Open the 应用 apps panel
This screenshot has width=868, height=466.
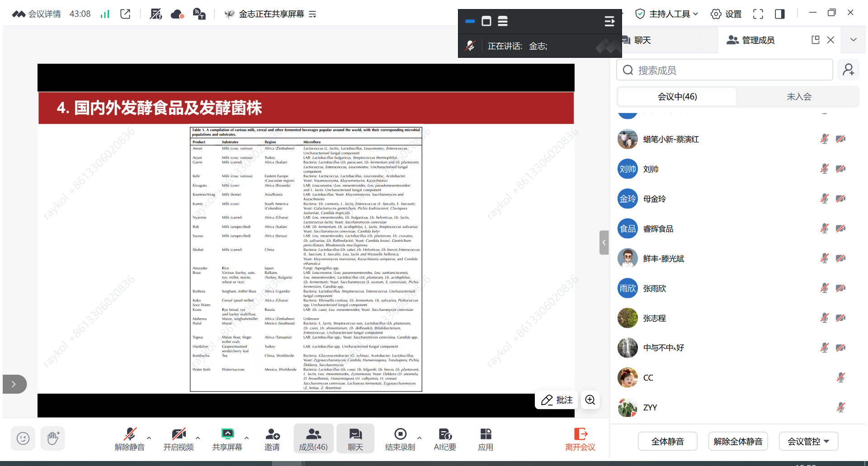pos(486,438)
